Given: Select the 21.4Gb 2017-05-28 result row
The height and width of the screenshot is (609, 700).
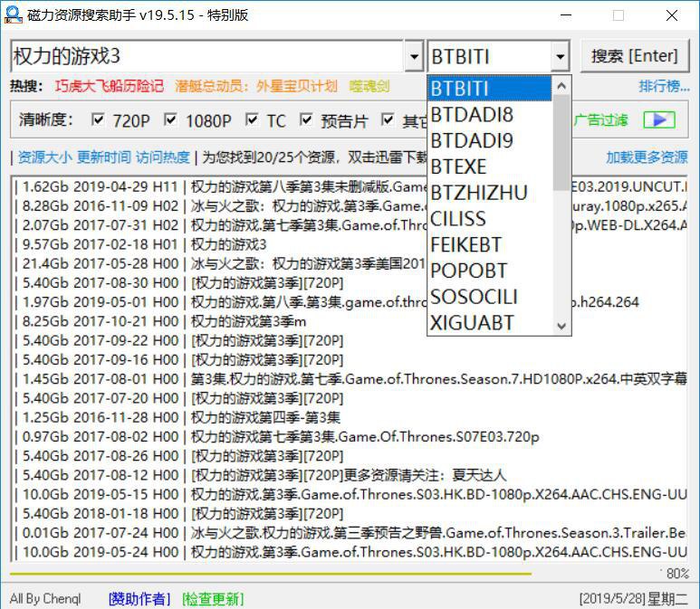Looking at the screenshot, I should click(x=350, y=263).
